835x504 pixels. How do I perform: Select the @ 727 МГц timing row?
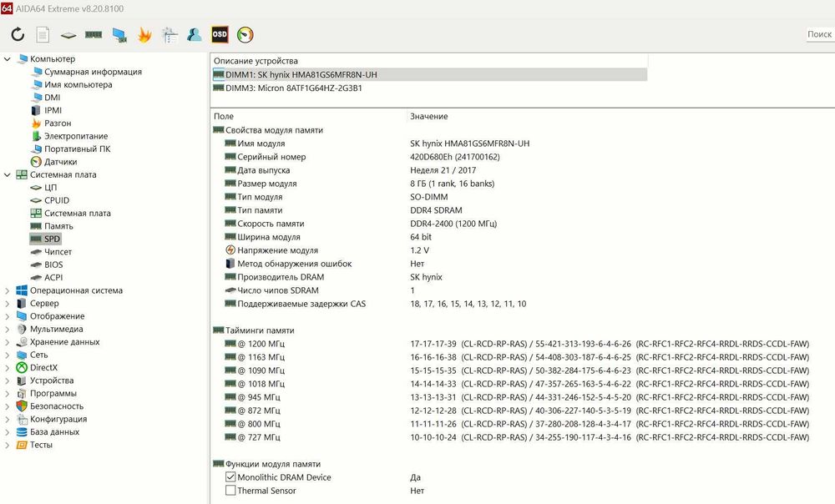[x=523, y=437]
